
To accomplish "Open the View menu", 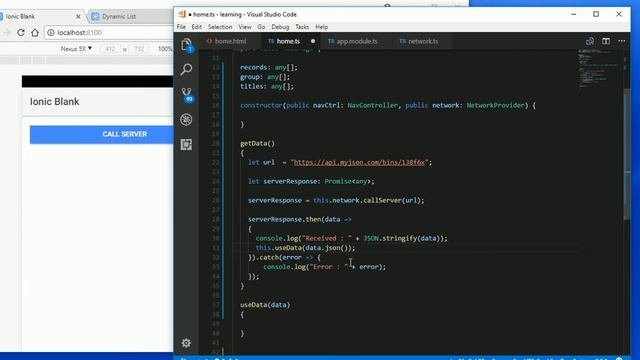I will [x=245, y=27].
